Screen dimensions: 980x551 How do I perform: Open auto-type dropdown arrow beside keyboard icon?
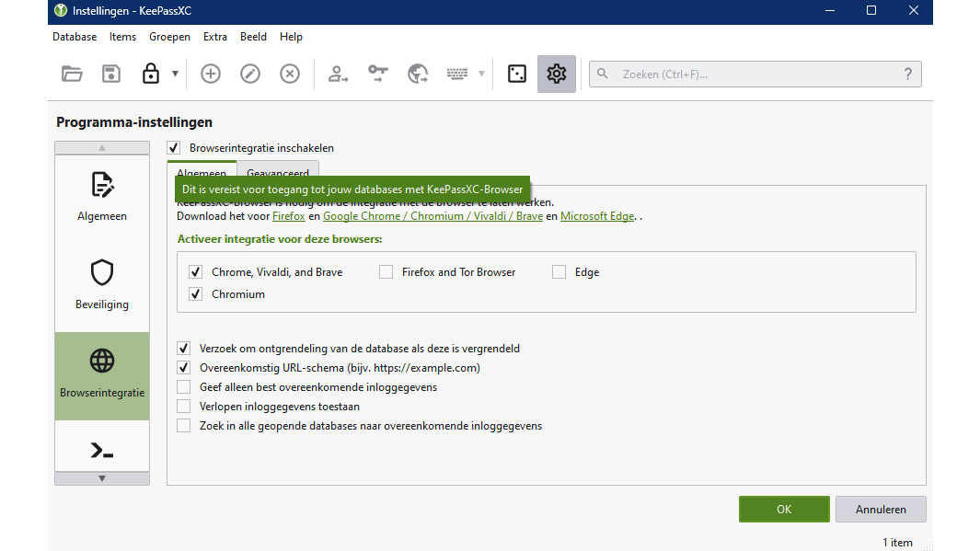481,74
